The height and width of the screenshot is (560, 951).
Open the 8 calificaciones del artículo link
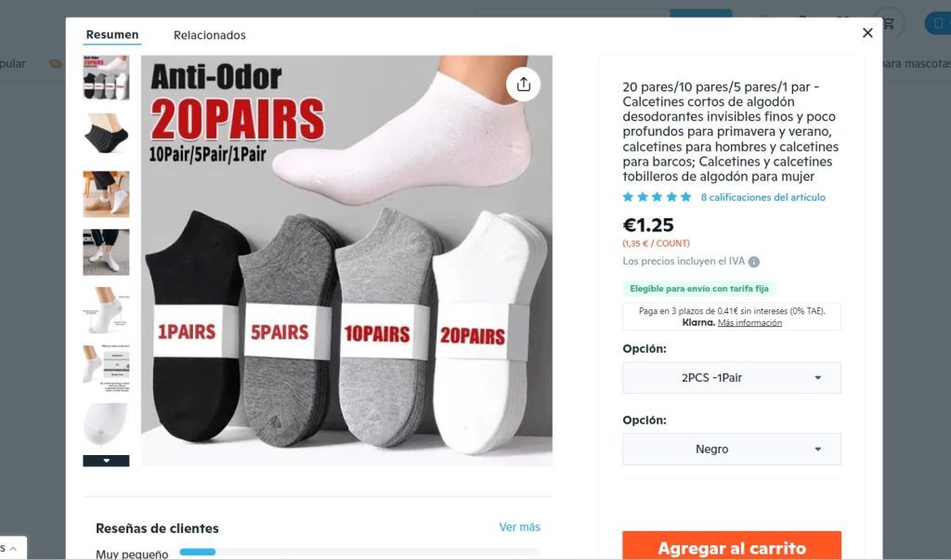tap(763, 197)
